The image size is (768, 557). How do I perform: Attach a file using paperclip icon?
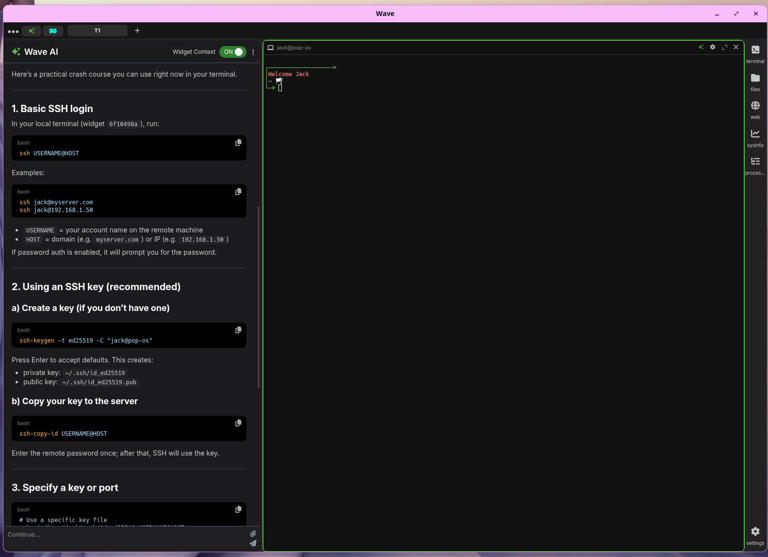pos(253,533)
